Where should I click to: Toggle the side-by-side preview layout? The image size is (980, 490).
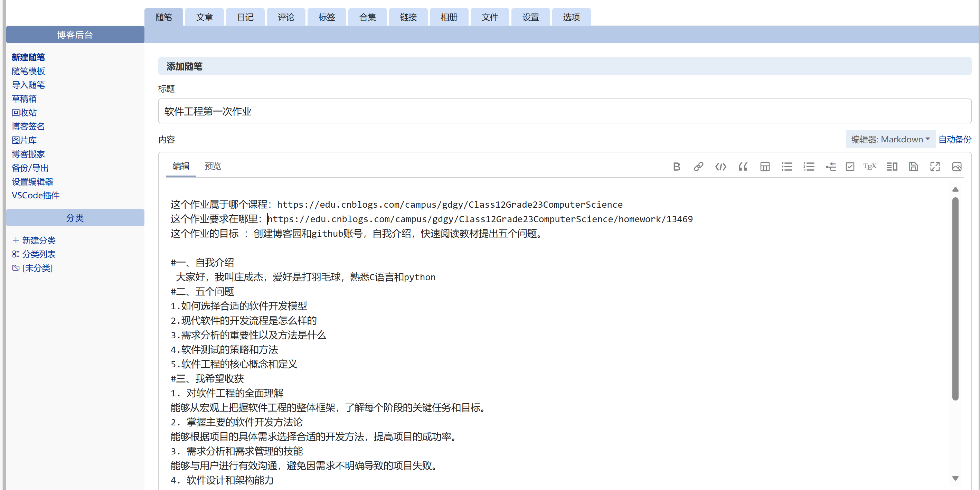click(x=892, y=167)
